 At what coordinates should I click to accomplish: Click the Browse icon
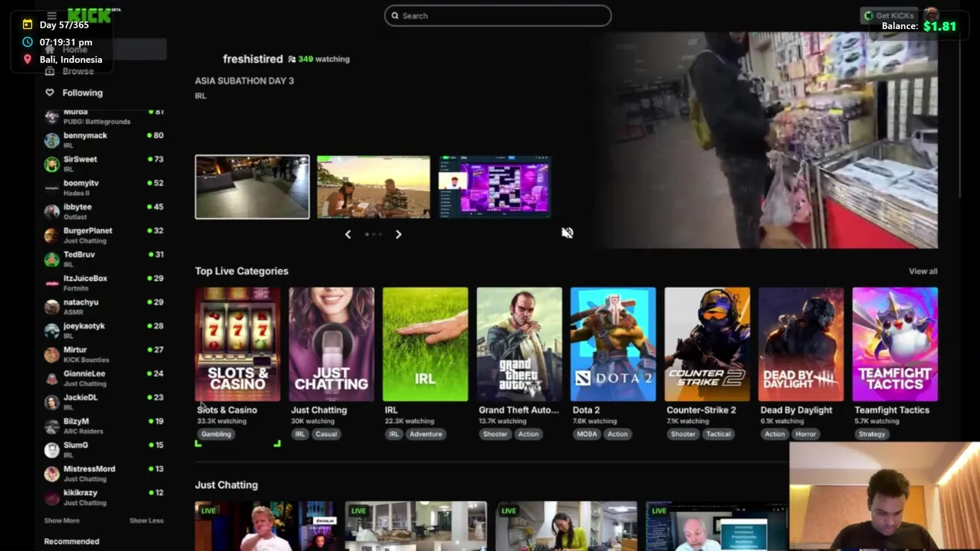pos(50,71)
